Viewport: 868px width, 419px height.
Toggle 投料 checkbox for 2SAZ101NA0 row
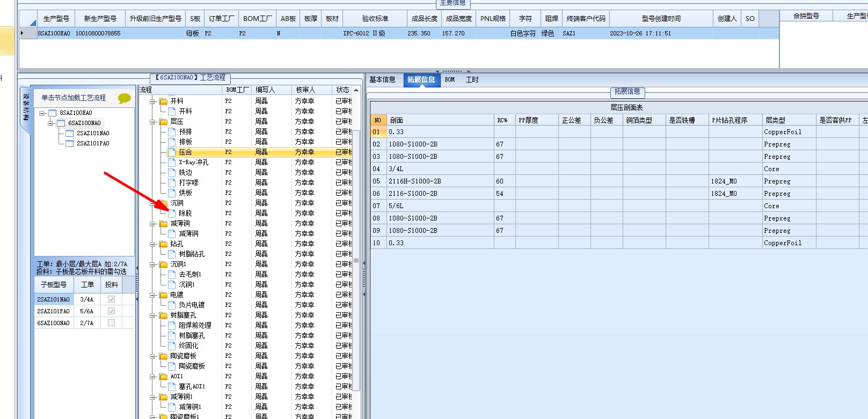[x=111, y=299]
